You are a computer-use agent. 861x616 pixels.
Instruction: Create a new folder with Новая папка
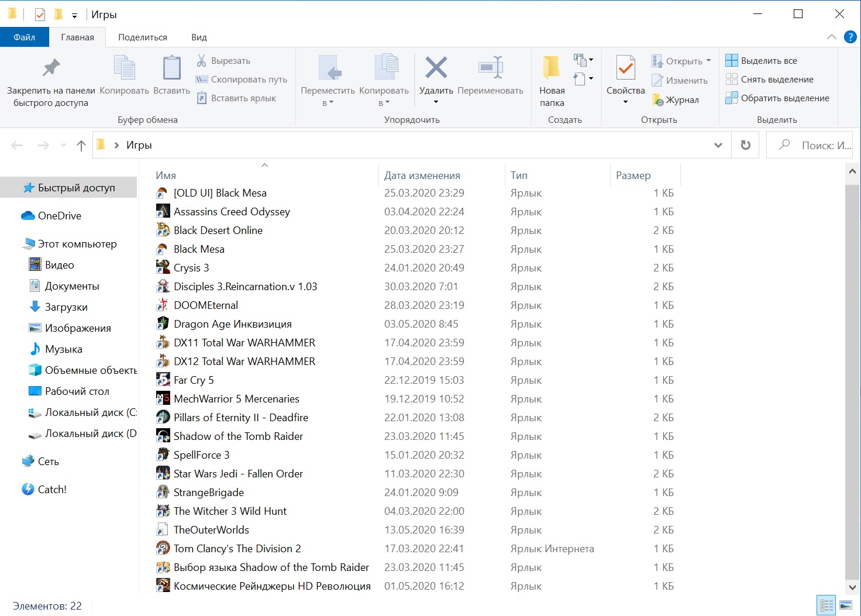pyautogui.click(x=552, y=81)
